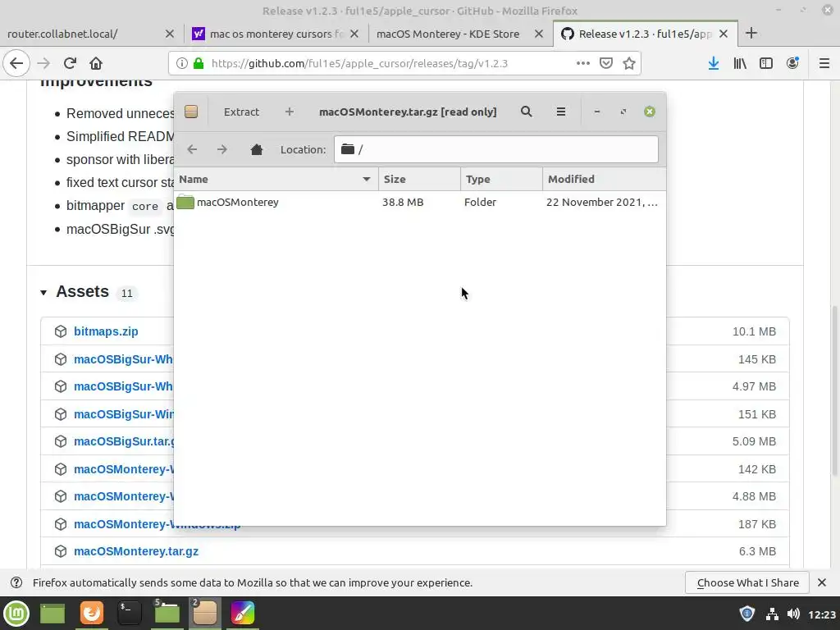Image resolution: width=840 pixels, height=630 pixels.
Task: Sort archive list by Name column
Action: click(x=276, y=179)
